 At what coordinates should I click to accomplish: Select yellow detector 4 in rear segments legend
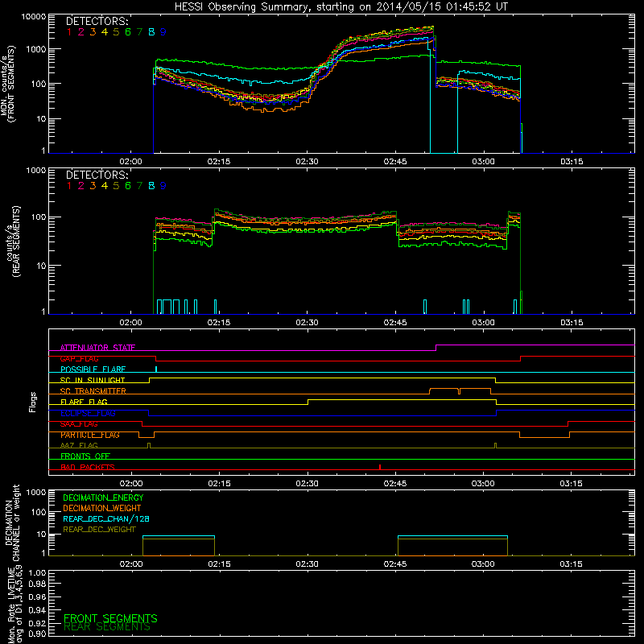[105, 186]
